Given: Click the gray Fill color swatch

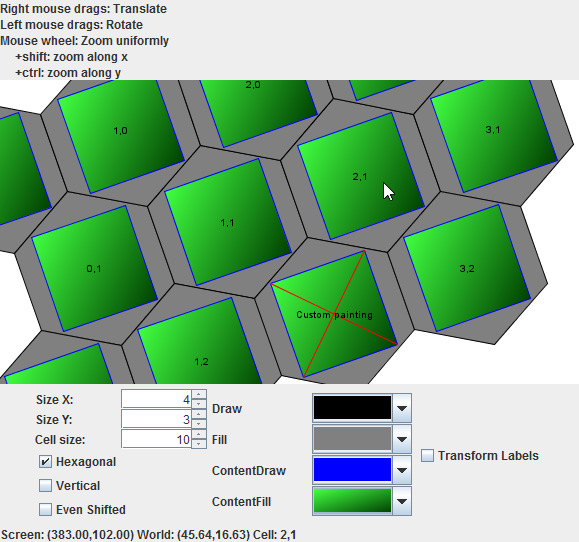Looking at the screenshot, I should [x=352, y=439].
